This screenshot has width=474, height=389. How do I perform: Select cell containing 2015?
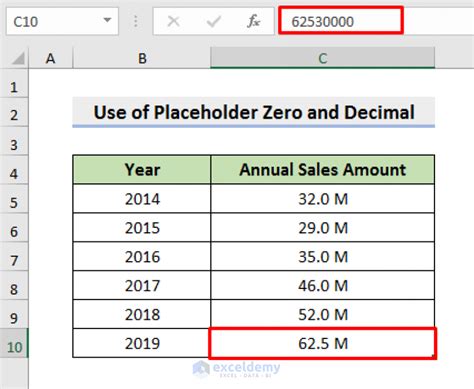click(142, 228)
